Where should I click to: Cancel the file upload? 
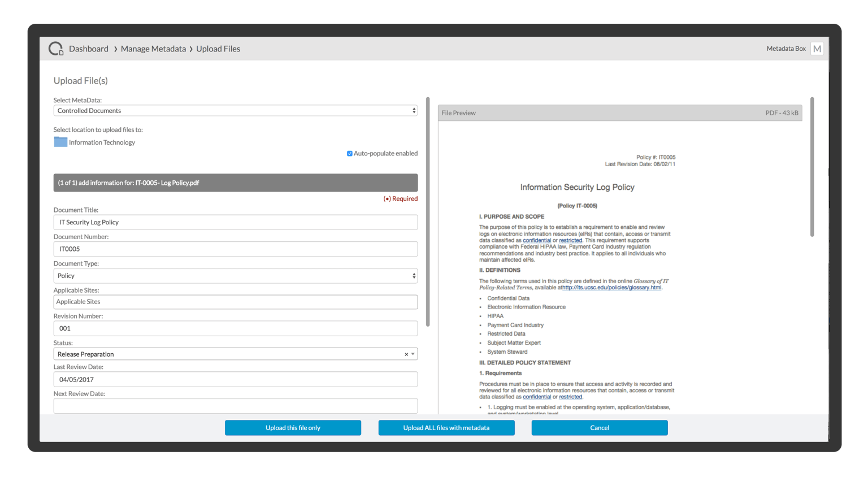coord(599,428)
